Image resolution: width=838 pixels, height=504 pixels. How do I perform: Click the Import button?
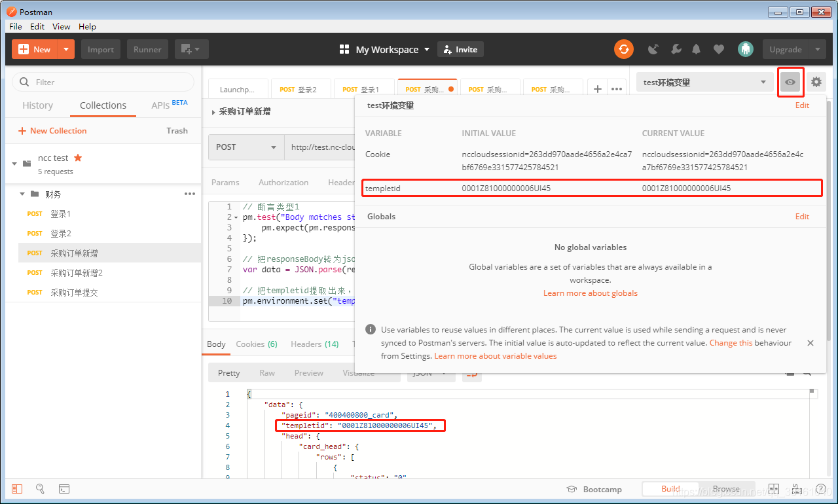pyautogui.click(x=101, y=49)
